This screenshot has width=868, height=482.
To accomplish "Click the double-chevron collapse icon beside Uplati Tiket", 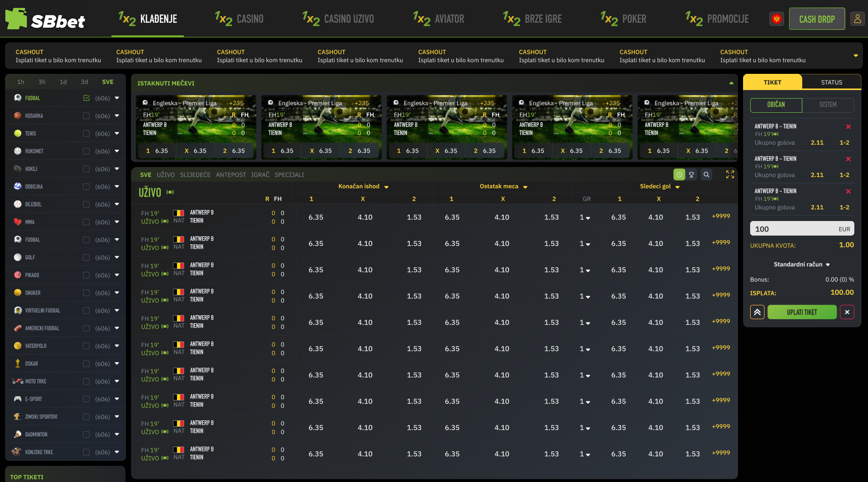I will point(757,312).
